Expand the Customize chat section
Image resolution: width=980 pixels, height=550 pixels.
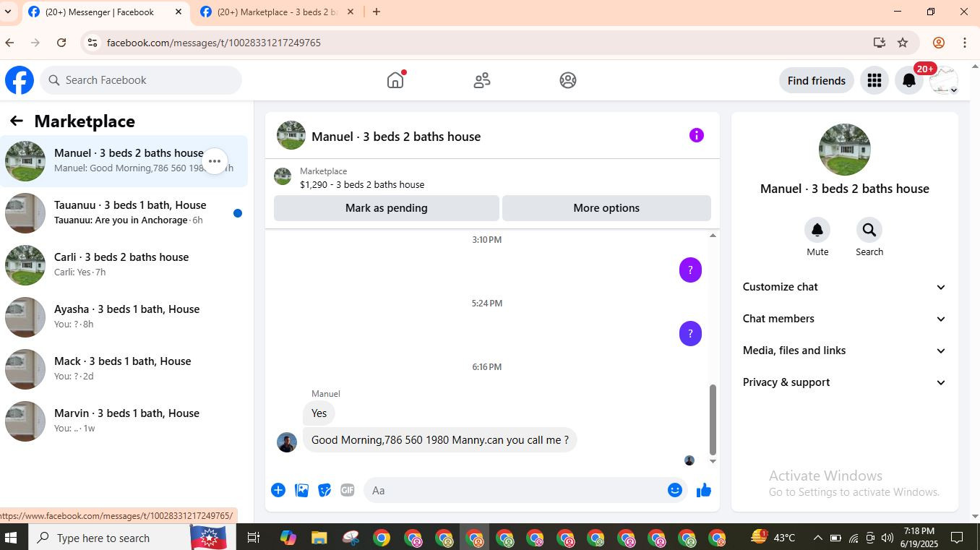(844, 287)
